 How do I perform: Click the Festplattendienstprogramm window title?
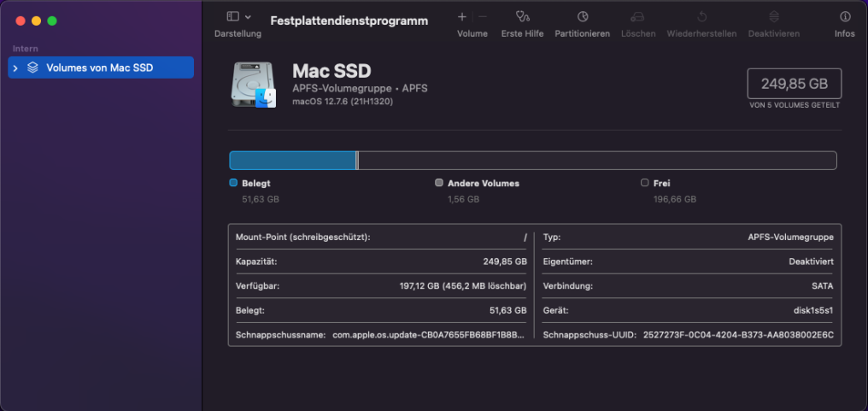(x=349, y=21)
